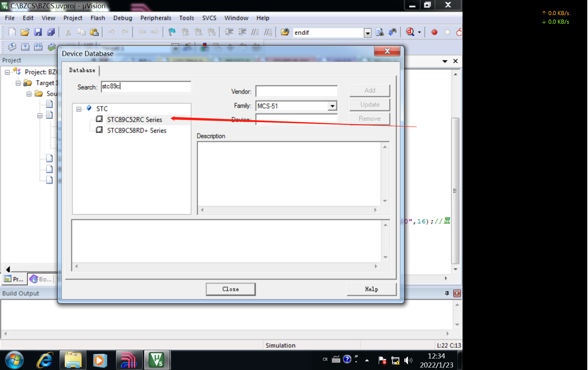
Task: Save the current file via floppy icon
Action: [38, 32]
